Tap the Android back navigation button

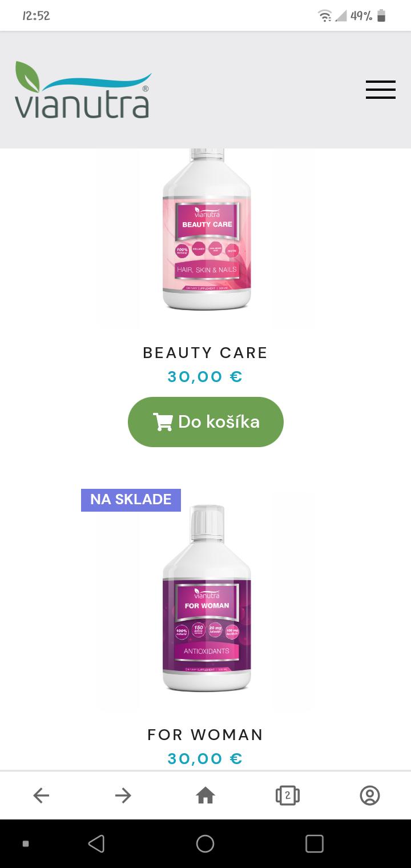click(x=96, y=843)
